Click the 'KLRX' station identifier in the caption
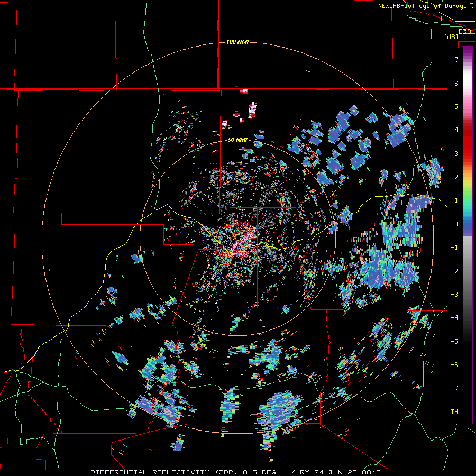 [x=300, y=472]
